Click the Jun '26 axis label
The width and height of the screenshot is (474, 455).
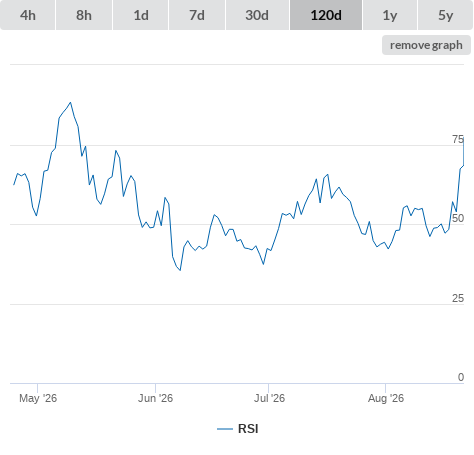pyautogui.click(x=156, y=398)
